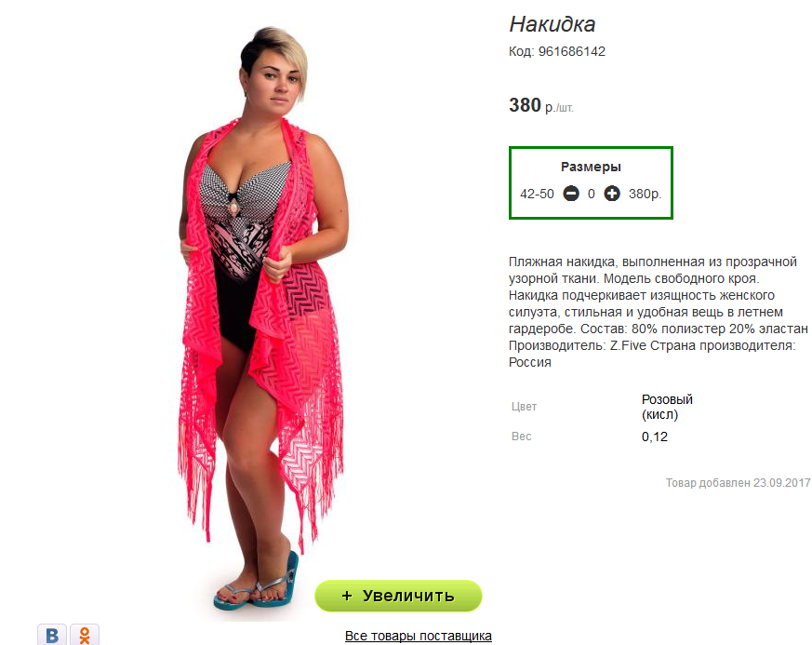
Task: Click the main price 380 р./шт.
Action: 541,105
